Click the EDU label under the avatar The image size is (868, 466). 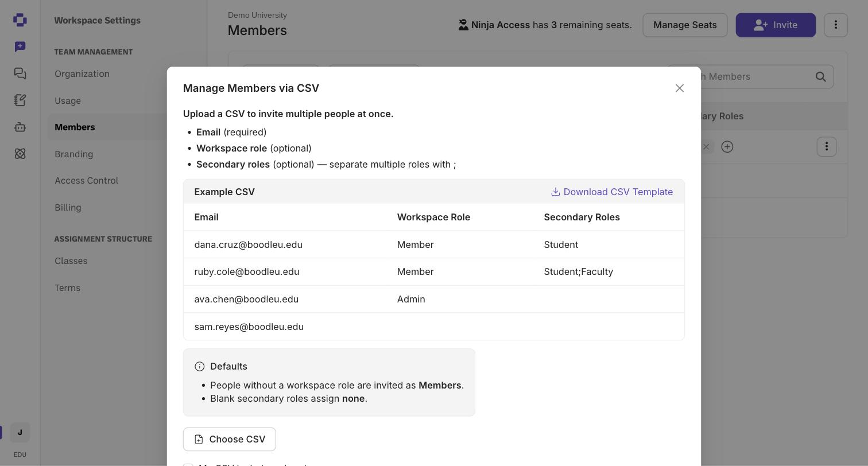coord(20,455)
